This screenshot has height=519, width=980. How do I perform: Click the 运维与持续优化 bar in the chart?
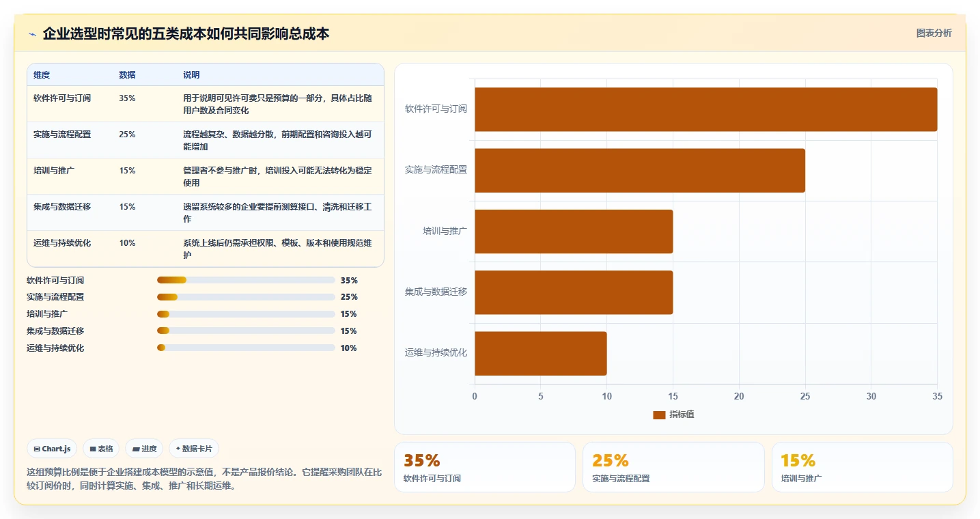click(541, 353)
